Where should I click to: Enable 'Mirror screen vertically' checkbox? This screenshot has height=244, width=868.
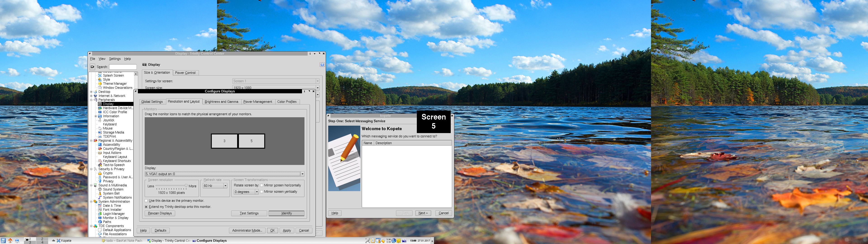[262, 192]
